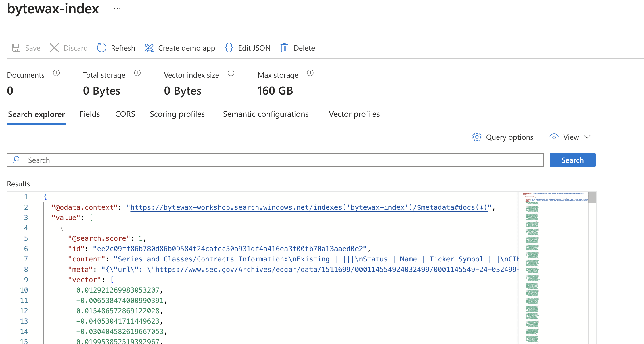The height and width of the screenshot is (344, 644).
Task: Click the Max storage info icon
Action: click(x=310, y=73)
